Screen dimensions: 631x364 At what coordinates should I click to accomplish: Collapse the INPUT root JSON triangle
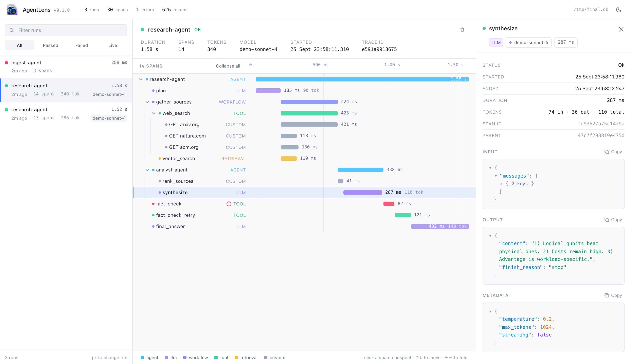tap(490, 168)
